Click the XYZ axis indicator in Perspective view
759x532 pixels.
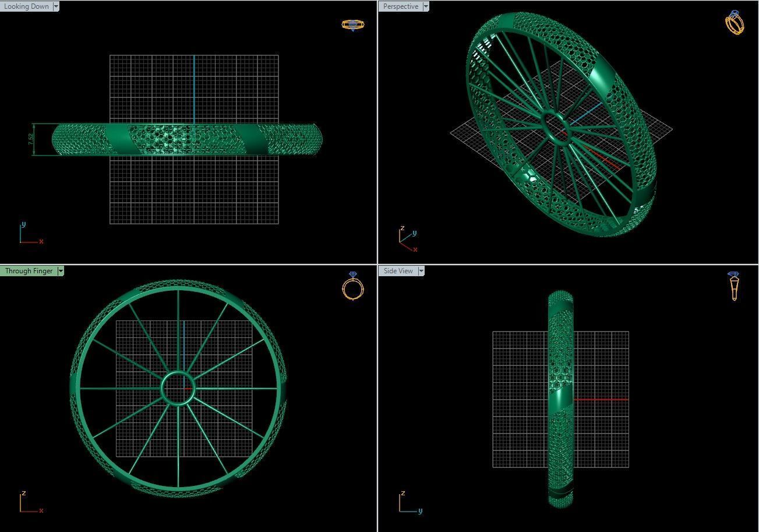(408, 239)
